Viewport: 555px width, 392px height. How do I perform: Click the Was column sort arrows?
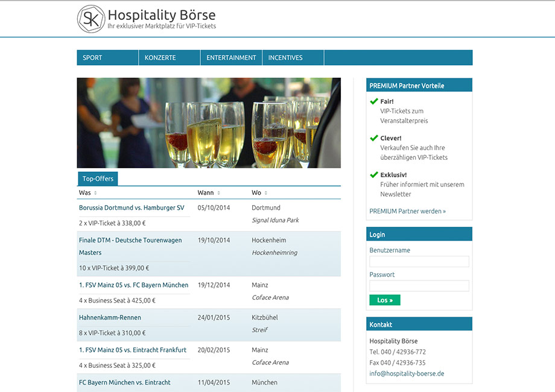pos(95,193)
